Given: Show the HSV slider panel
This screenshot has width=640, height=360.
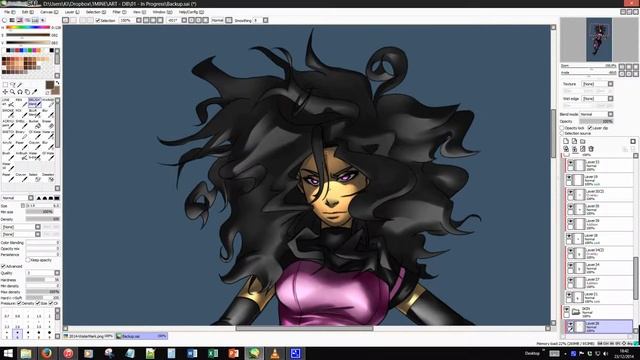Looking at the screenshot, I should pyautogui.click(x=20, y=20).
